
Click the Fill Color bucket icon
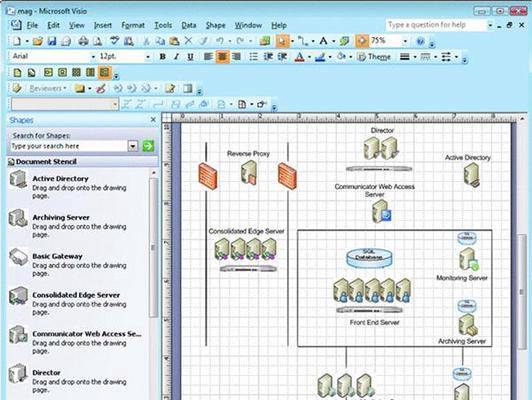tap(341, 57)
